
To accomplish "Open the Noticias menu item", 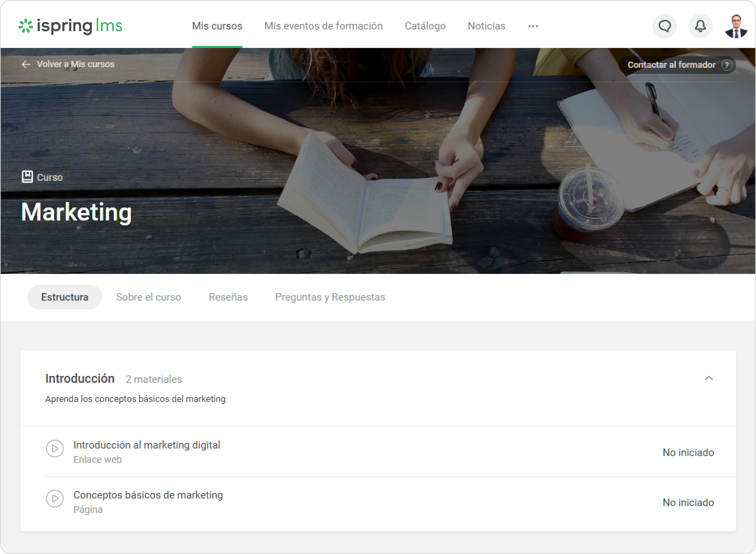I will coord(486,26).
